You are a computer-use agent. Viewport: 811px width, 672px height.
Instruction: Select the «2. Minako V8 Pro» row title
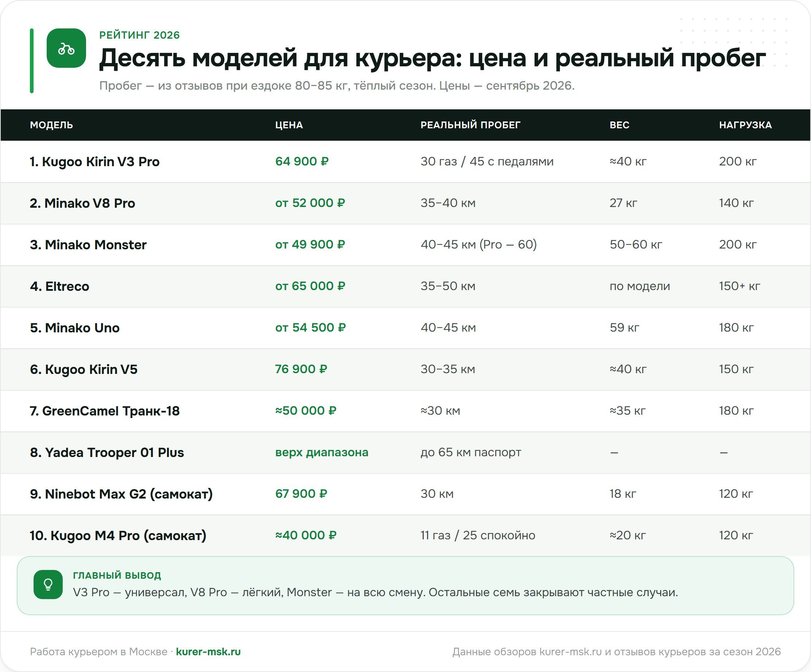tap(83, 203)
